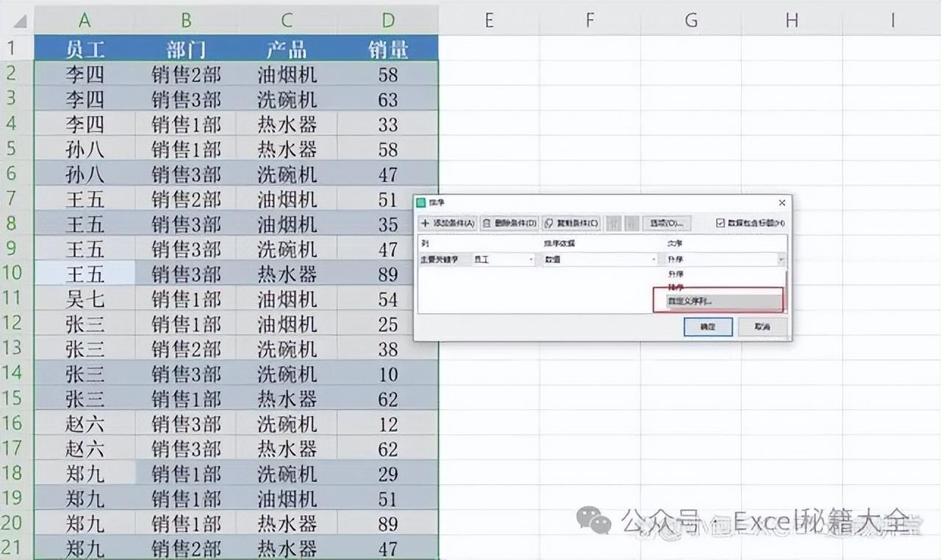941x560 pixels.
Task: Select column C header
Action: (287, 20)
